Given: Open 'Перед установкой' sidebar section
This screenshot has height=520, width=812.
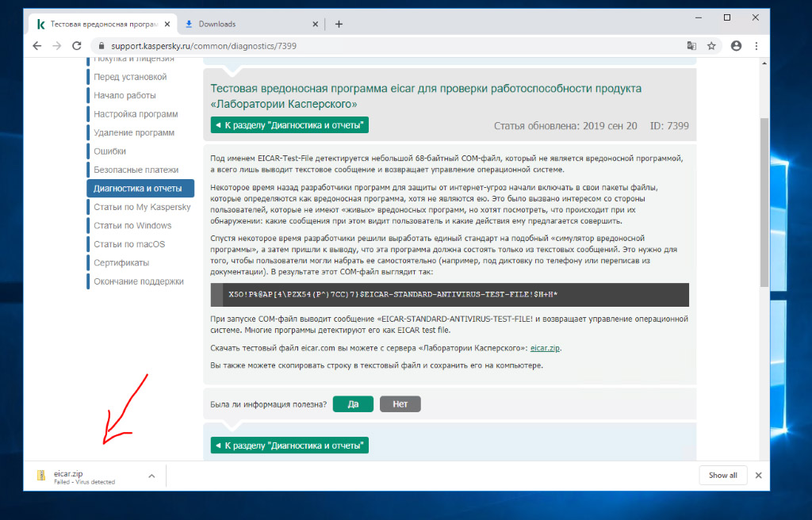Looking at the screenshot, I should 130,77.
